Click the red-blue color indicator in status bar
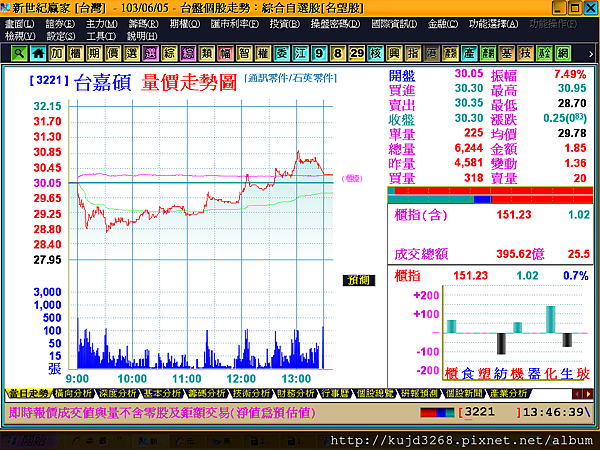Screen dimensions: 600x450 [x=437, y=412]
